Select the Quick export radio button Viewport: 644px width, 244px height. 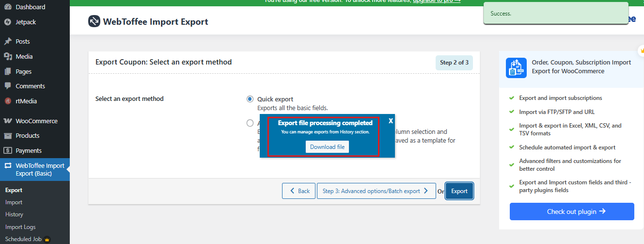(250, 99)
